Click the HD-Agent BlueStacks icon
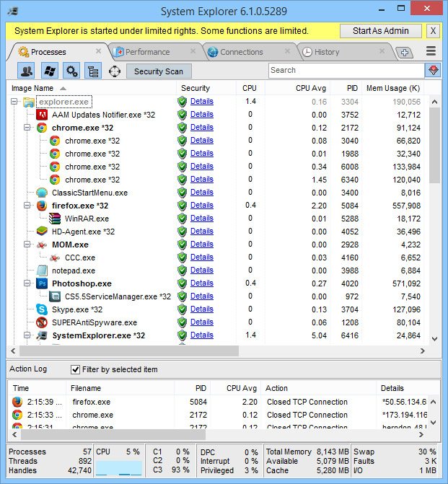The width and height of the screenshot is (448, 484). pos(42,232)
